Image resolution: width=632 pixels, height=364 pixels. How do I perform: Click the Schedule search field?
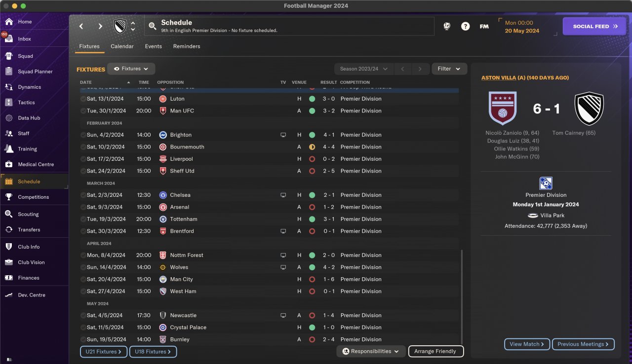tap(289, 26)
